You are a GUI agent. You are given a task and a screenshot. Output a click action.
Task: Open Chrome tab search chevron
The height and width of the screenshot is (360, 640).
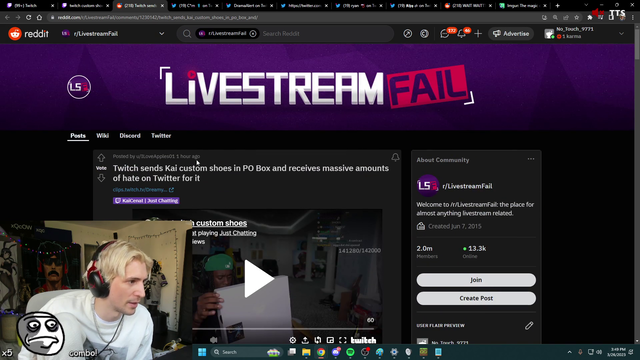click(x=587, y=5)
